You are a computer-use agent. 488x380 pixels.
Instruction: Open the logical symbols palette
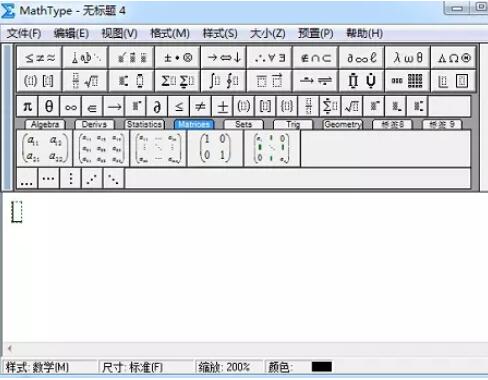point(269,58)
